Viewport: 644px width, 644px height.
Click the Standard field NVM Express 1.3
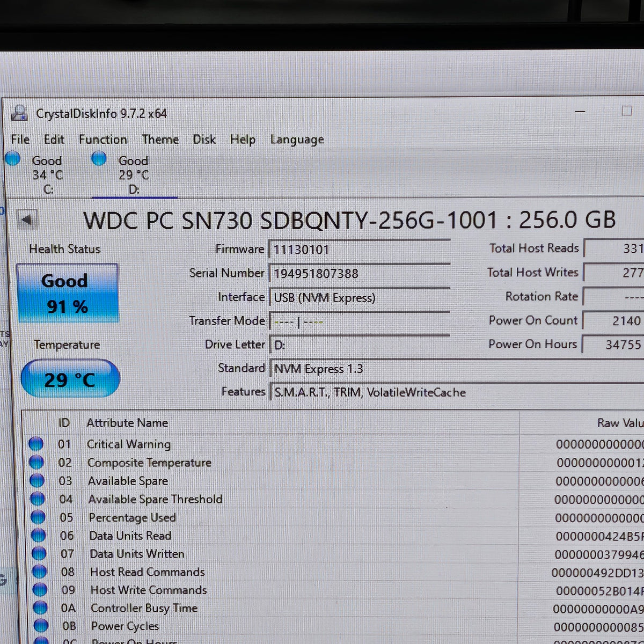click(x=457, y=369)
